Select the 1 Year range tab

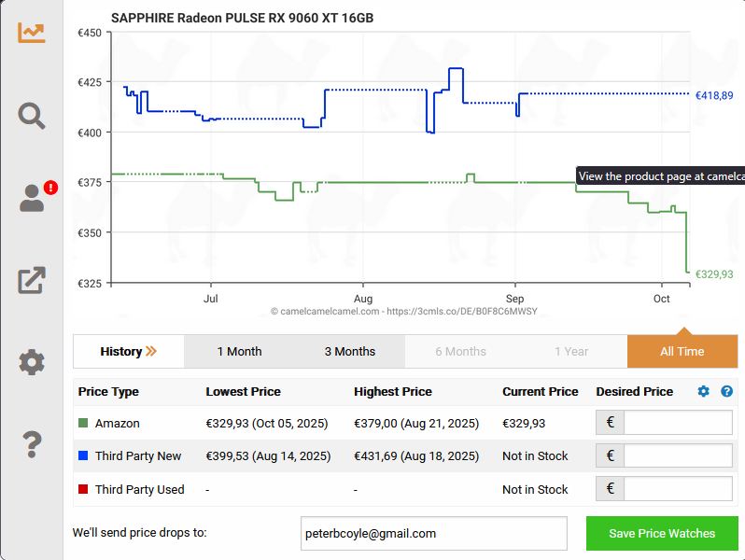571,352
